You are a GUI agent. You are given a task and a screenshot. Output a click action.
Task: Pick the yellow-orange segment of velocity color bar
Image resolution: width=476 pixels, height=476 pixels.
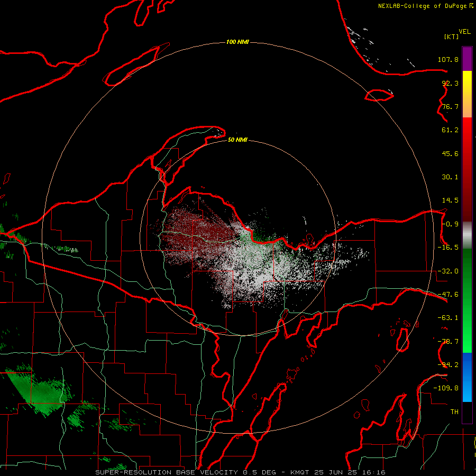pyautogui.click(x=467, y=94)
